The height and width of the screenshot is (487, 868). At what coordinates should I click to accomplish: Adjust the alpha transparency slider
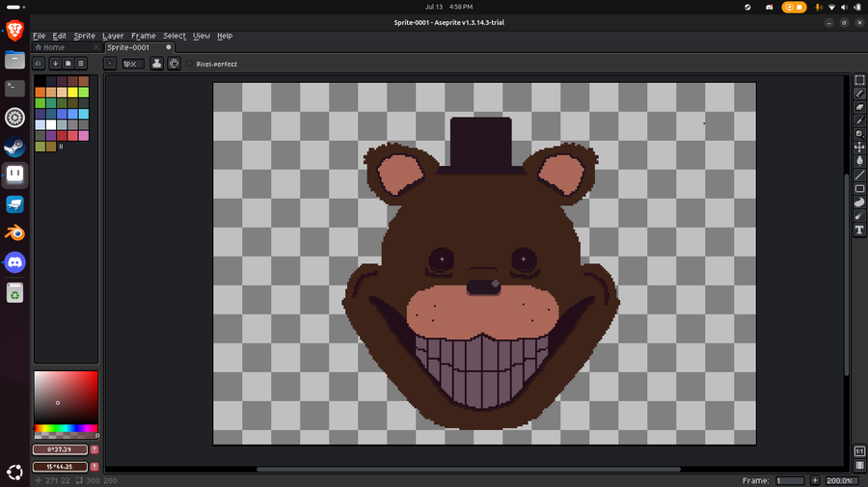[x=66, y=436]
